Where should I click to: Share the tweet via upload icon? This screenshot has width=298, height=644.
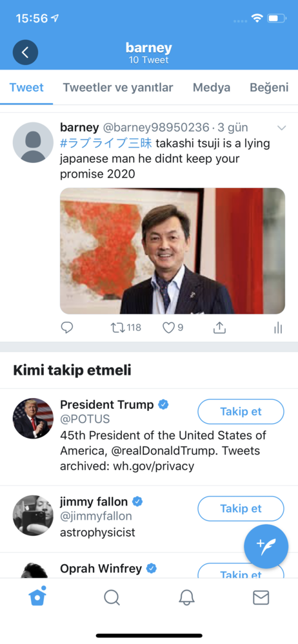point(220,327)
